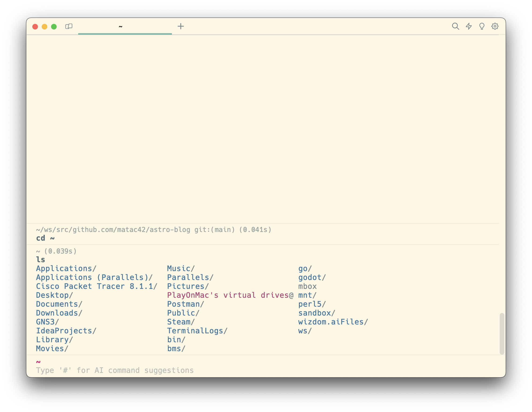Close the window with the red button

click(35, 26)
